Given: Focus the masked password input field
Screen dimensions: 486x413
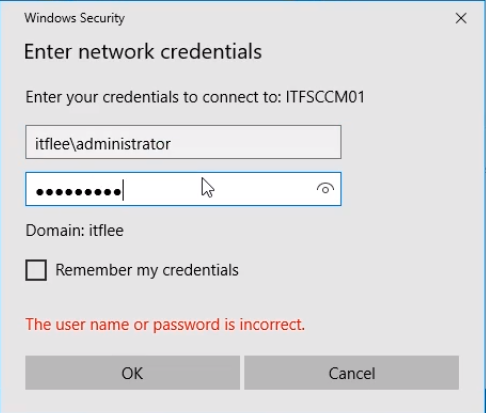Looking at the screenshot, I should 183,189.
